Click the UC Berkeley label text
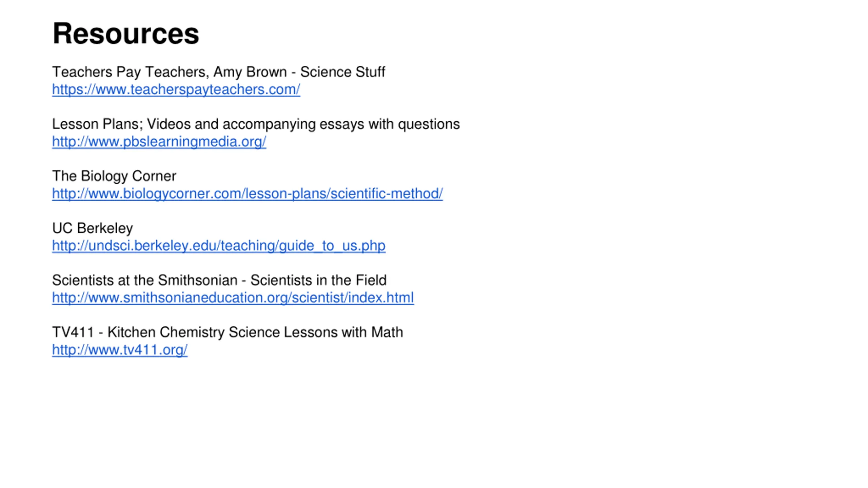 (92, 228)
